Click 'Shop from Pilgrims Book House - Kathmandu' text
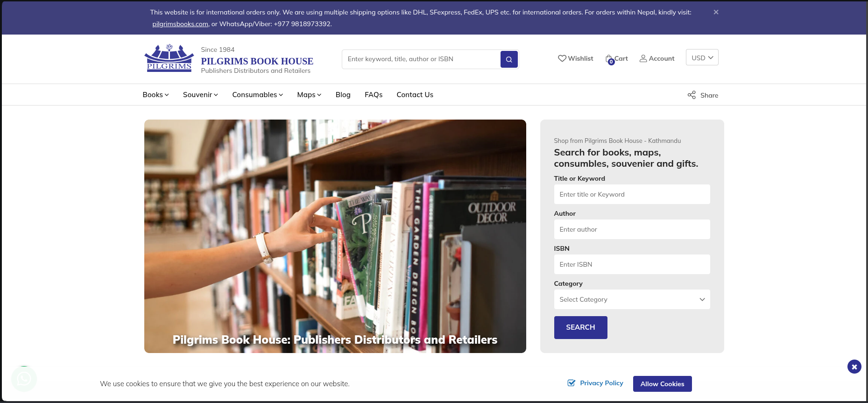The image size is (868, 403). coord(617,141)
